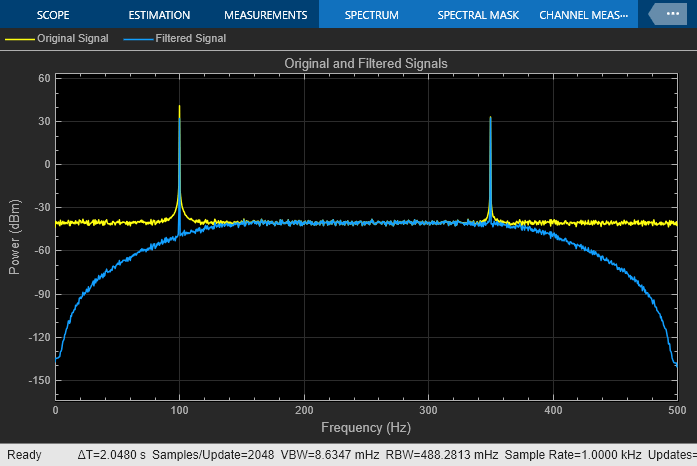Switch to CHANNEL MEAS tab

tap(584, 15)
